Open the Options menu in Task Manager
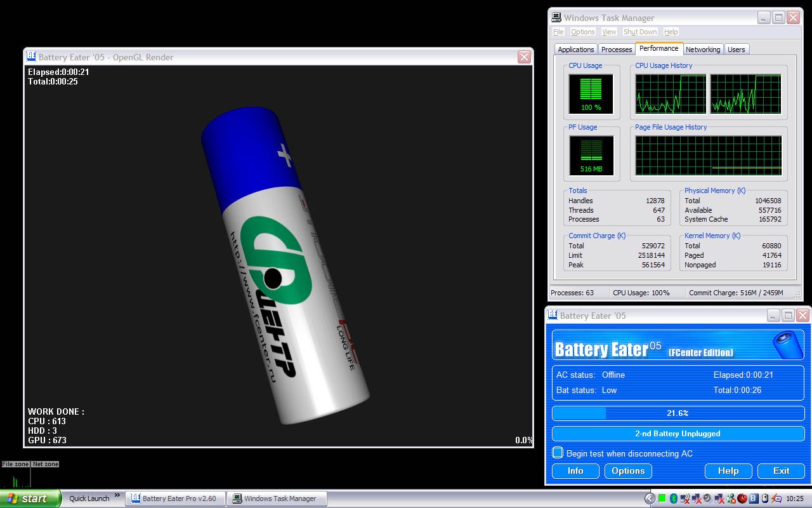The width and height of the screenshot is (812, 508). [582, 32]
